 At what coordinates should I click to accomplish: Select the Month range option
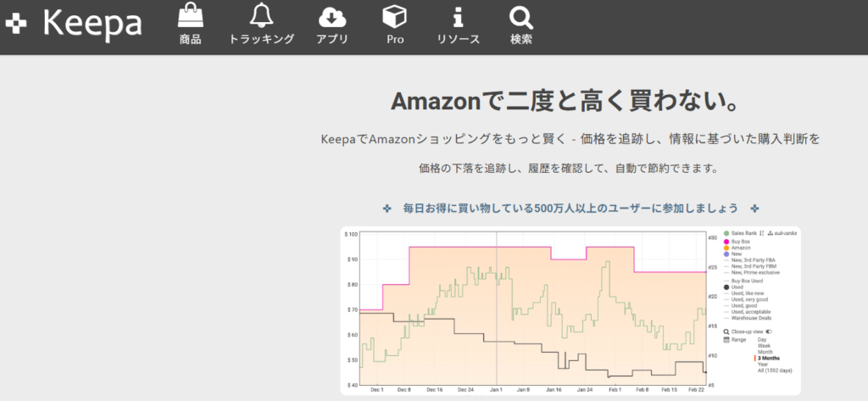tap(765, 352)
